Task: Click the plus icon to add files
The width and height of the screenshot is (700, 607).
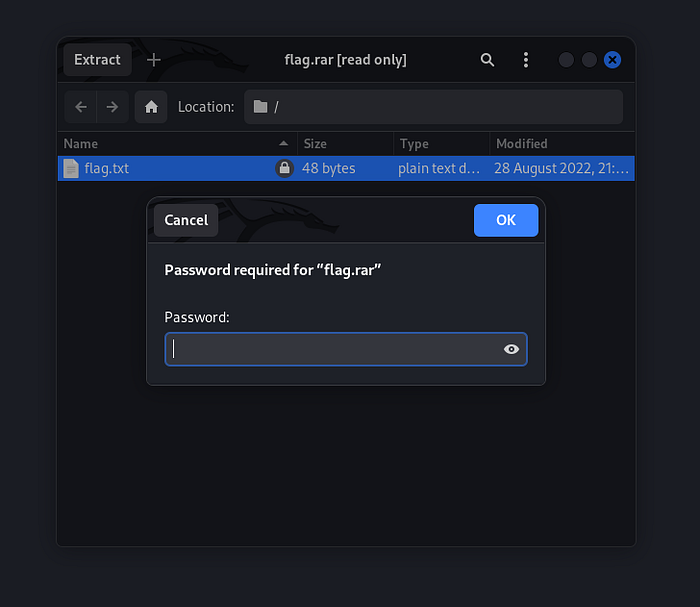Action: coord(153,60)
